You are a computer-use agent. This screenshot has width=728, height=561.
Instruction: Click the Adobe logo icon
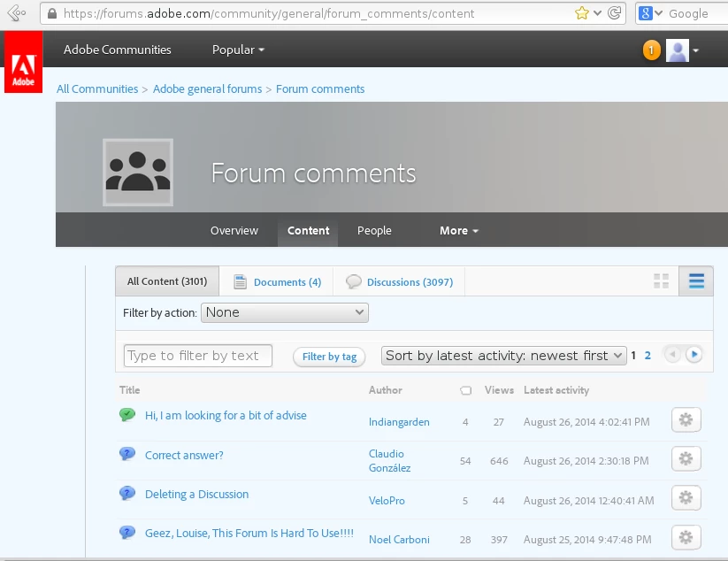point(23,62)
